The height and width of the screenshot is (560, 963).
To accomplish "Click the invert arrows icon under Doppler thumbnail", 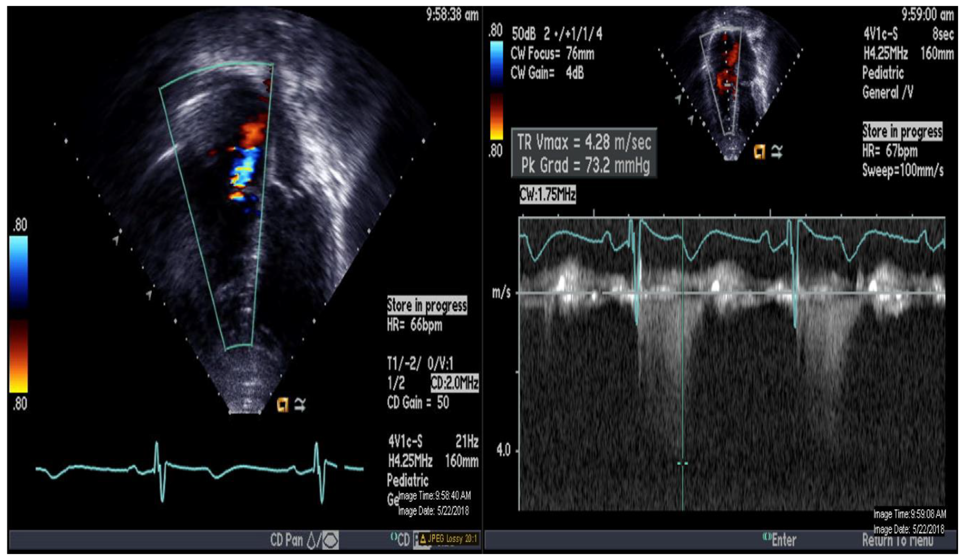I will pyautogui.click(x=777, y=152).
